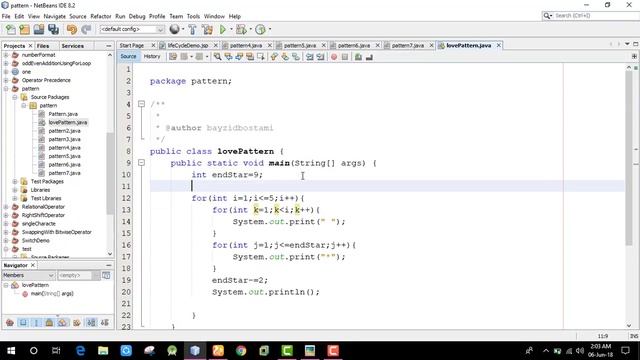Open the Action Center notification icon
This screenshot has height=360, width=640.
coord(625,351)
